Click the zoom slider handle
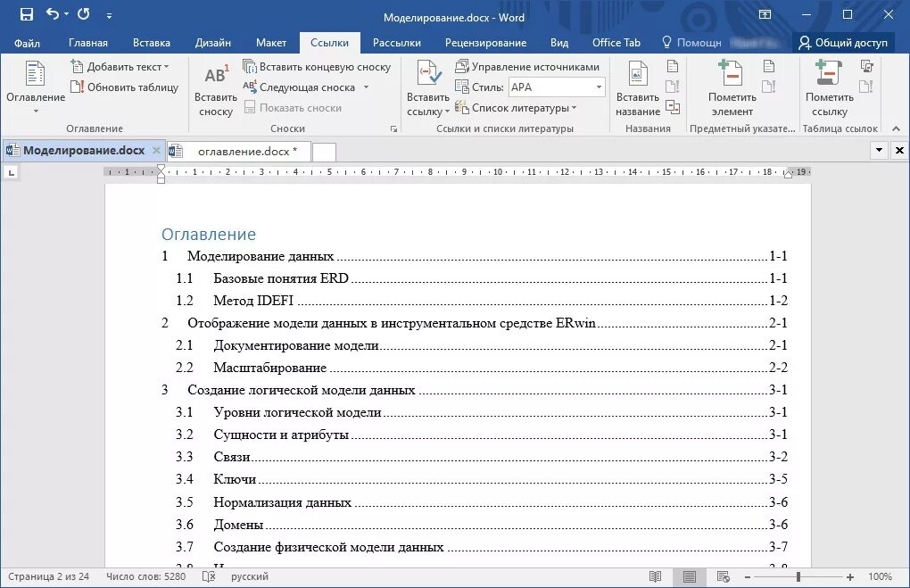The height and width of the screenshot is (588, 910). point(798,577)
